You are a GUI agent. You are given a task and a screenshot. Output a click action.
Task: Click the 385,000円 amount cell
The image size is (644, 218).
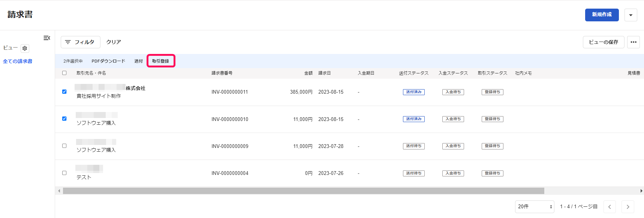click(x=301, y=92)
